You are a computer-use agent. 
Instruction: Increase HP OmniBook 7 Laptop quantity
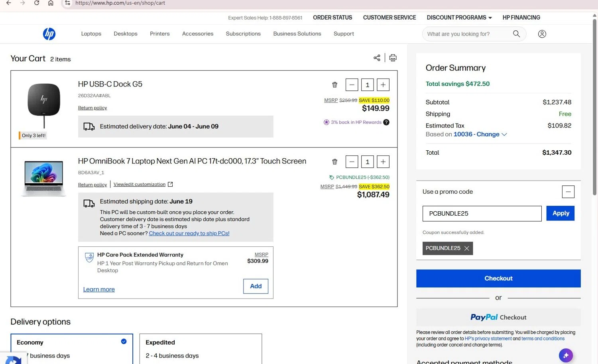click(x=383, y=161)
